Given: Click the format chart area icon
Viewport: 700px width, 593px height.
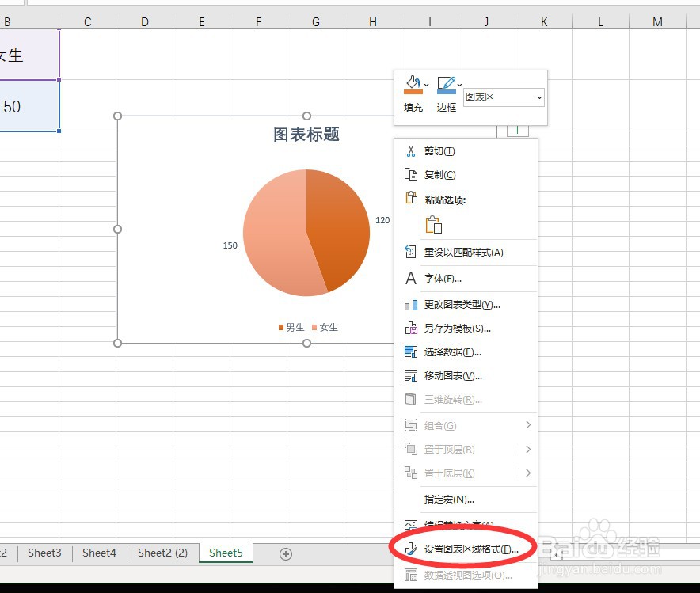Looking at the screenshot, I should pyautogui.click(x=411, y=549).
